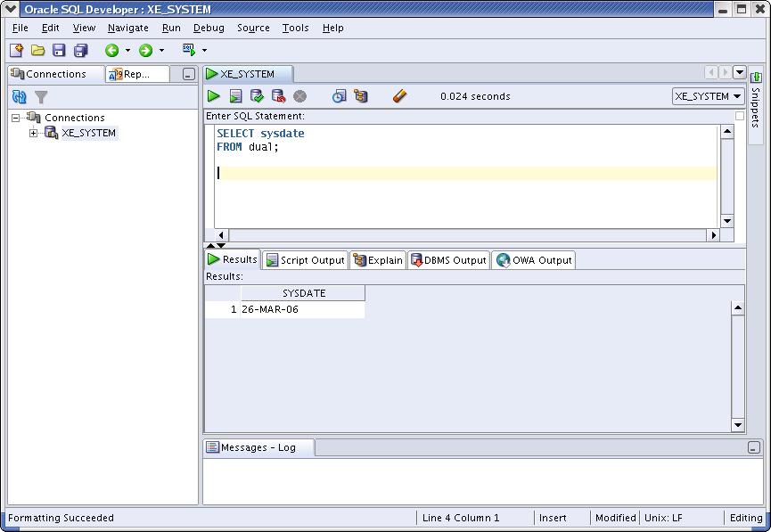
Task: Click the green Forward arrow icon
Action: click(145, 50)
